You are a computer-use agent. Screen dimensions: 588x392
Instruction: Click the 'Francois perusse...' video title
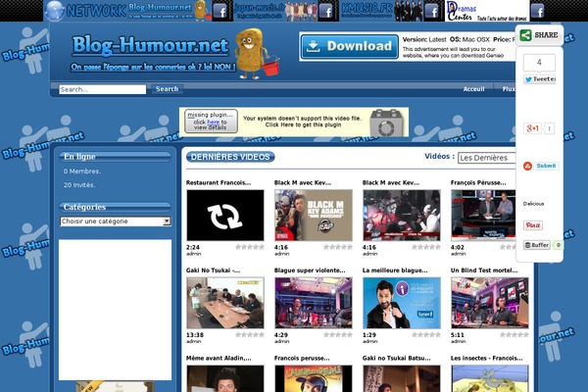(302, 359)
